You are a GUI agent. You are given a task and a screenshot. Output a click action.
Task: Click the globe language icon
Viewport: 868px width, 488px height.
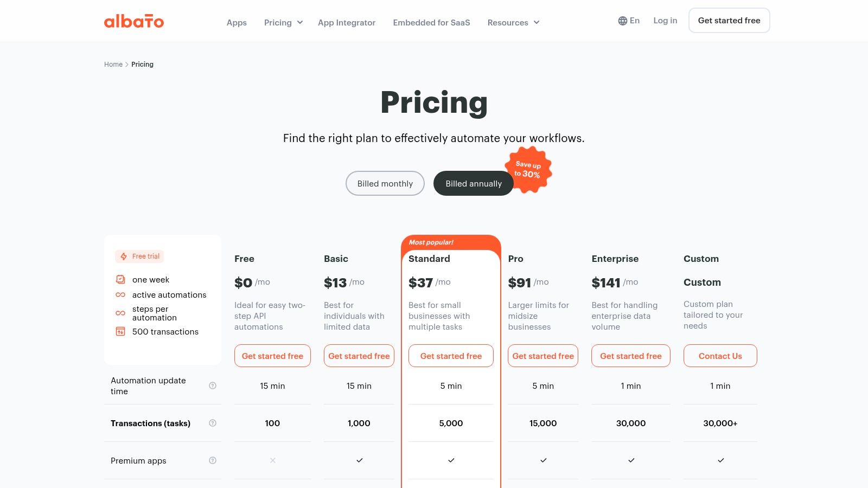tap(622, 21)
